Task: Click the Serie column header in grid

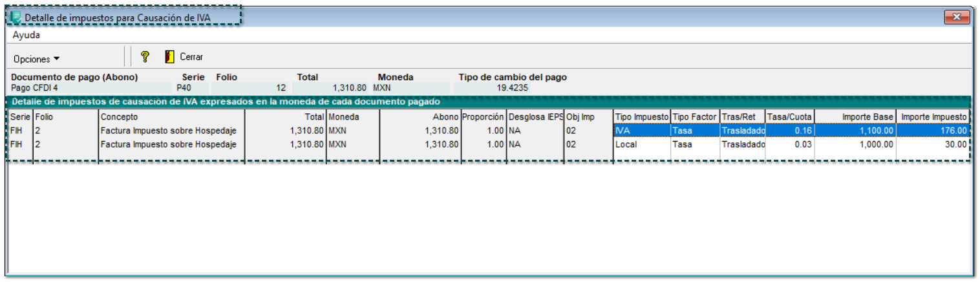Action: click(x=21, y=117)
